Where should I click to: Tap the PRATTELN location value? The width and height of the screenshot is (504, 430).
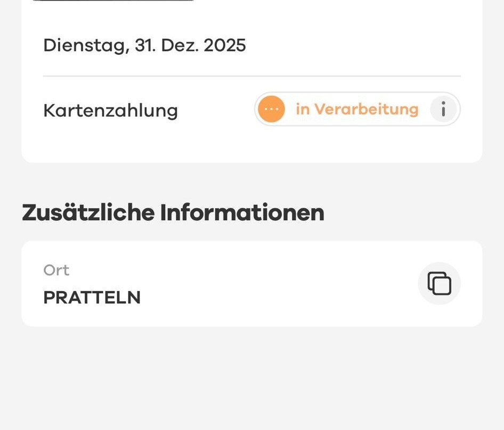[x=92, y=297]
